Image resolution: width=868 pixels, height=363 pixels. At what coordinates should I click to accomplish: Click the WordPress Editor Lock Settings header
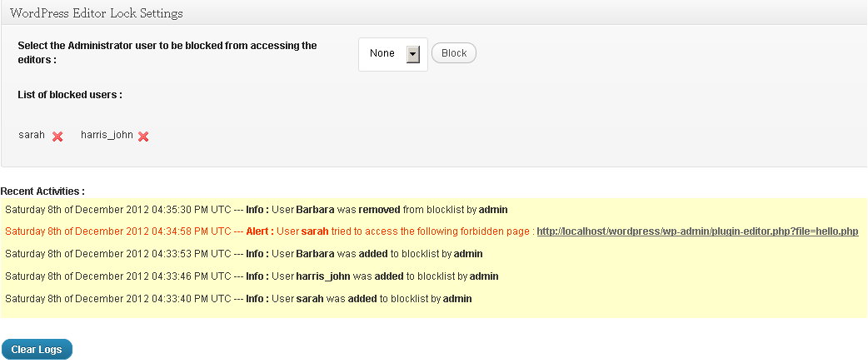pyautogui.click(x=97, y=14)
